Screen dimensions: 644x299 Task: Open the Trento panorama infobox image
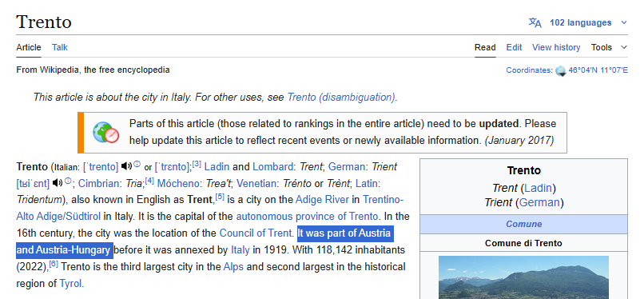click(x=523, y=277)
